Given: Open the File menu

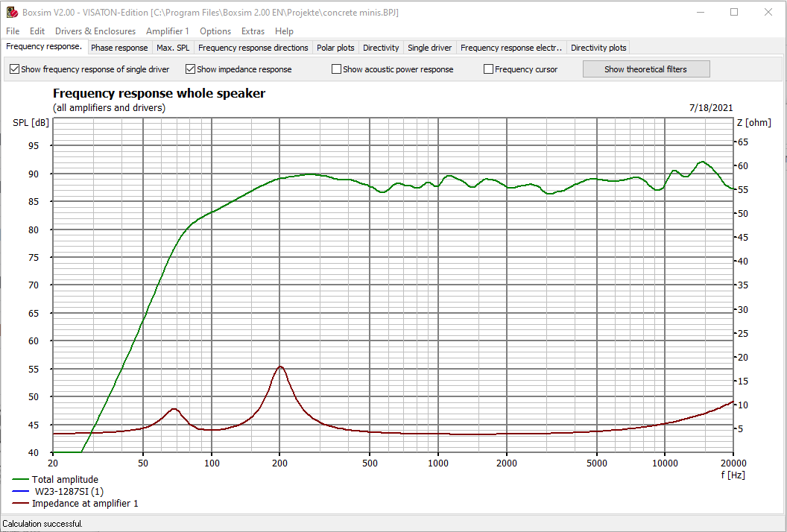Looking at the screenshot, I should point(12,31).
